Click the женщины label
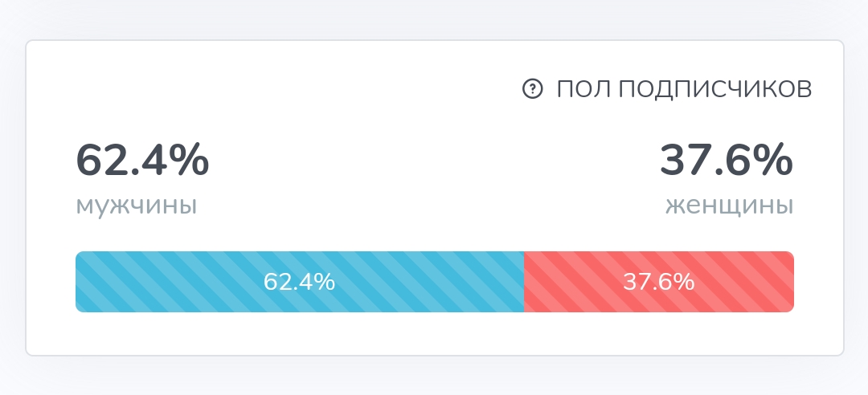 point(730,206)
